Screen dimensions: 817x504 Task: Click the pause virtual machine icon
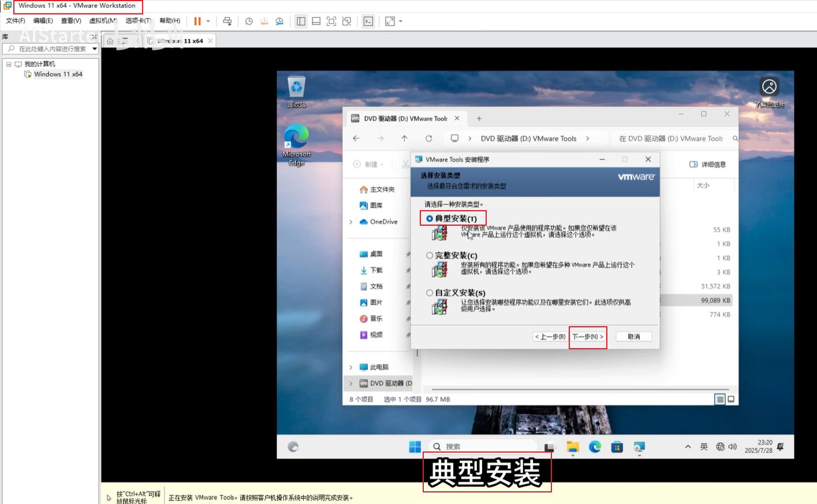[x=197, y=21]
